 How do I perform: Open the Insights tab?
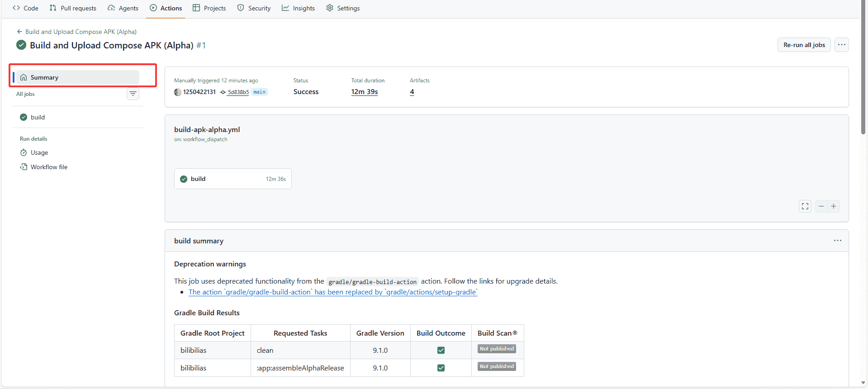tap(299, 8)
